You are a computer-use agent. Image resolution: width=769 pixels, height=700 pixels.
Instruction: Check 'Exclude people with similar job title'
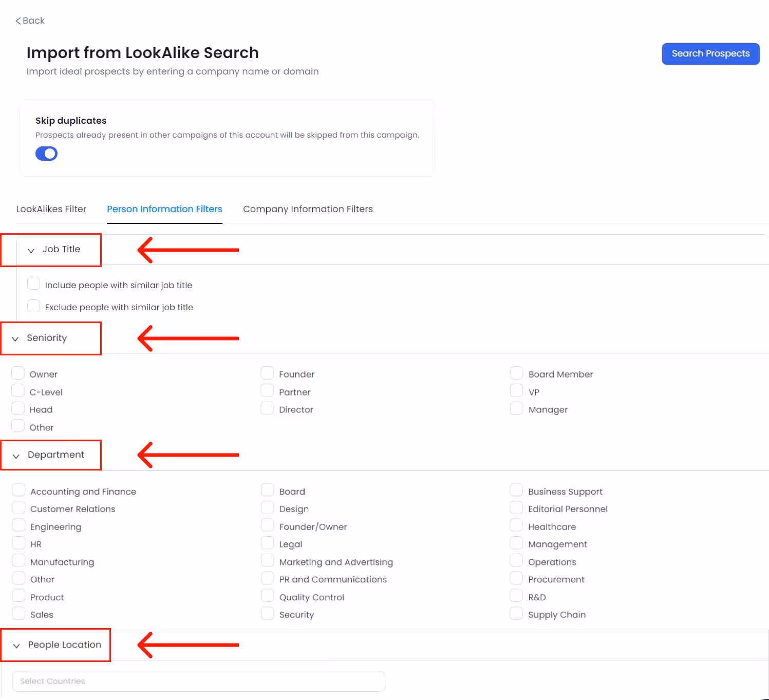[33, 306]
